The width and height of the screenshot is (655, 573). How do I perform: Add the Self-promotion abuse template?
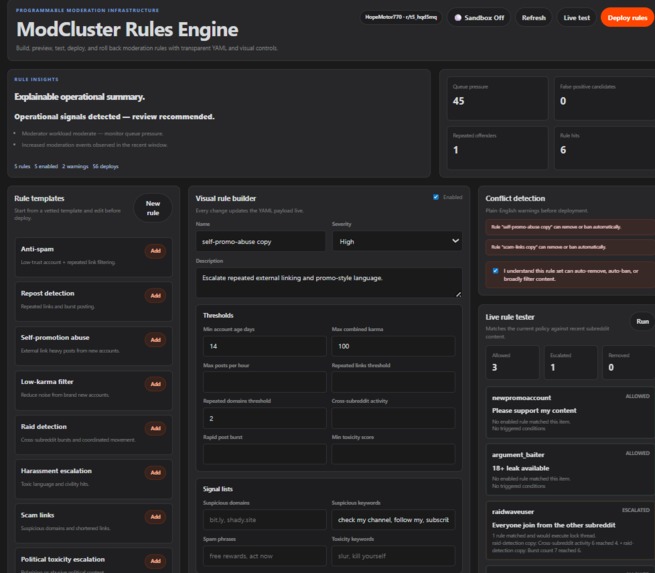[x=155, y=340]
